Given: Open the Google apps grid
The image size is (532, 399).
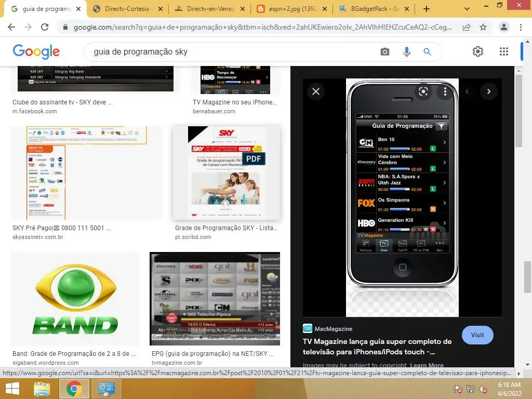Looking at the screenshot, I should point(504,51).
